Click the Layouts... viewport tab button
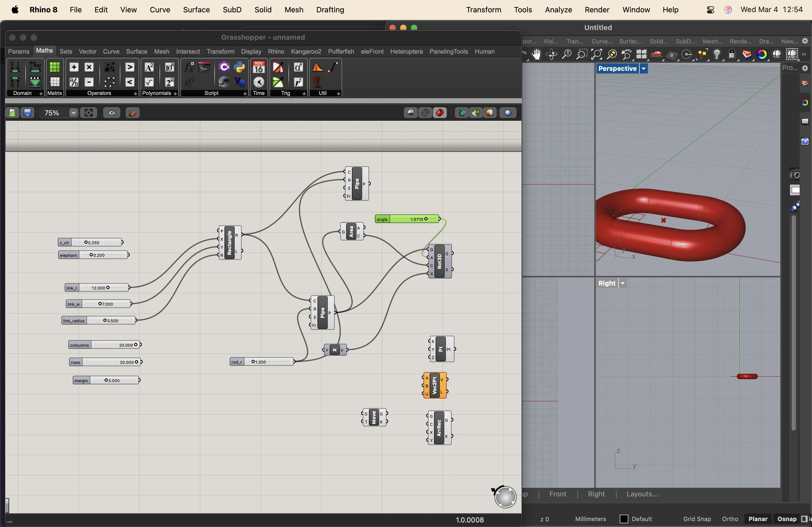Viewport: 812px width, 527px height. pos(642,494)
